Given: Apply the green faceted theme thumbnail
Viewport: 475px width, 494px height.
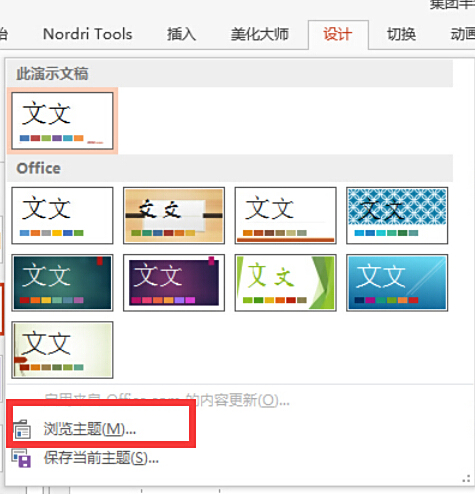Looking at the screenshot, I should point(285,283).
